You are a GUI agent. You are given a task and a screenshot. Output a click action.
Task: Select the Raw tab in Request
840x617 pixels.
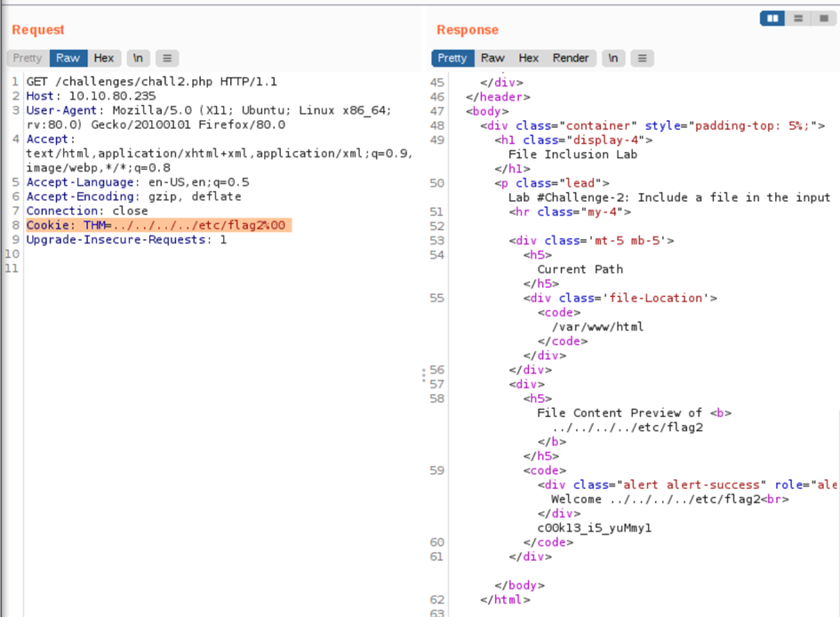(68, 58)
